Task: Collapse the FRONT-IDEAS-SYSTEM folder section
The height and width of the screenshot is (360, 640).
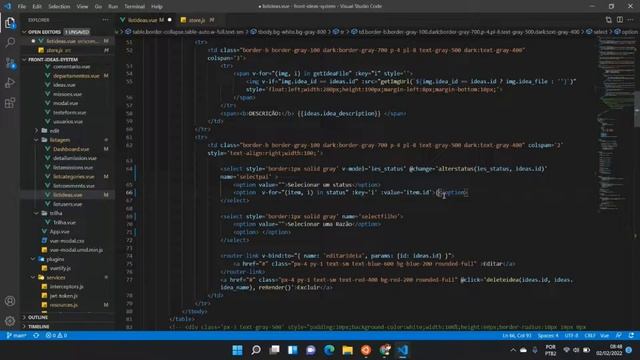Action: click(53, 60)
